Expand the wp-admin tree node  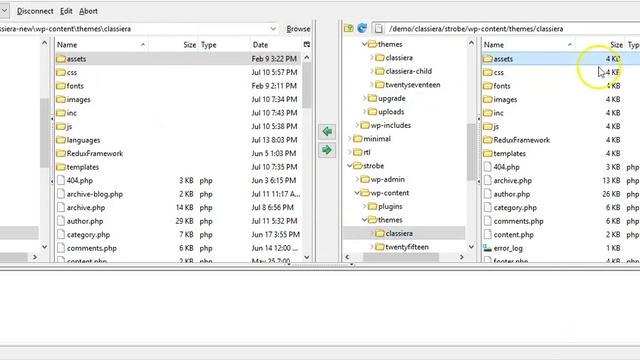pos(357,179)
